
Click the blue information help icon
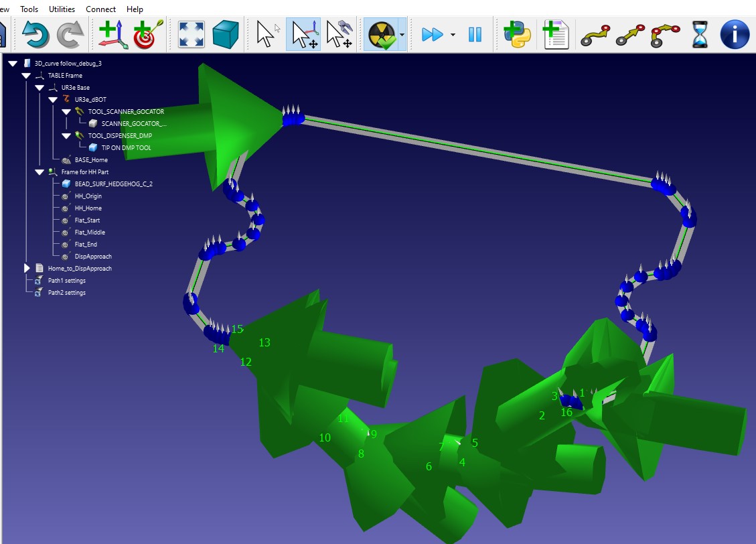tap(735, 34)
